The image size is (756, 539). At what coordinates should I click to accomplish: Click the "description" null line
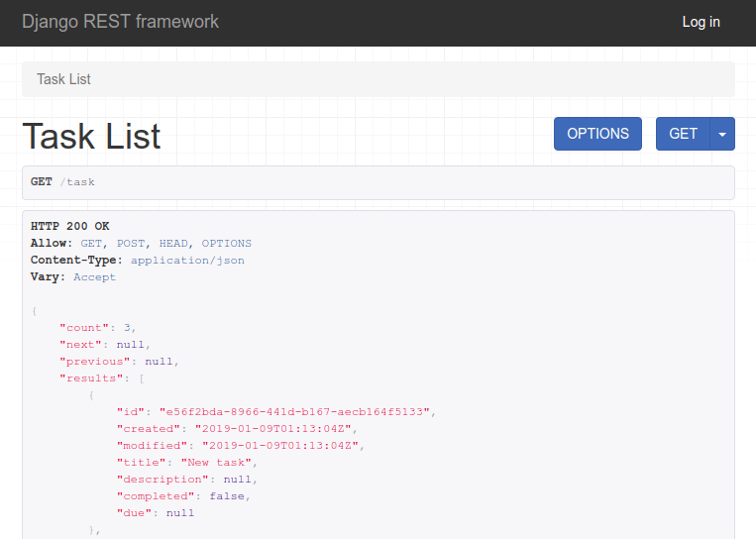187,480
